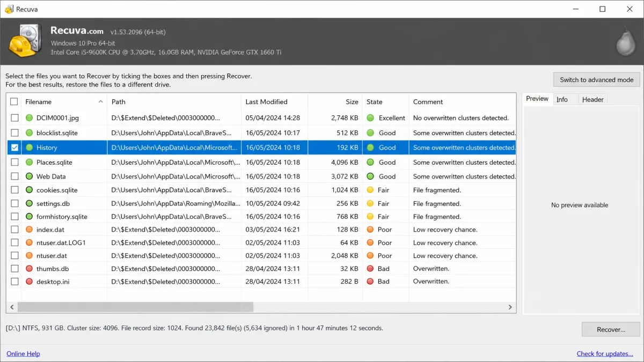
Task: Sort by the Path column header
Action: click(x=174, y=102)
